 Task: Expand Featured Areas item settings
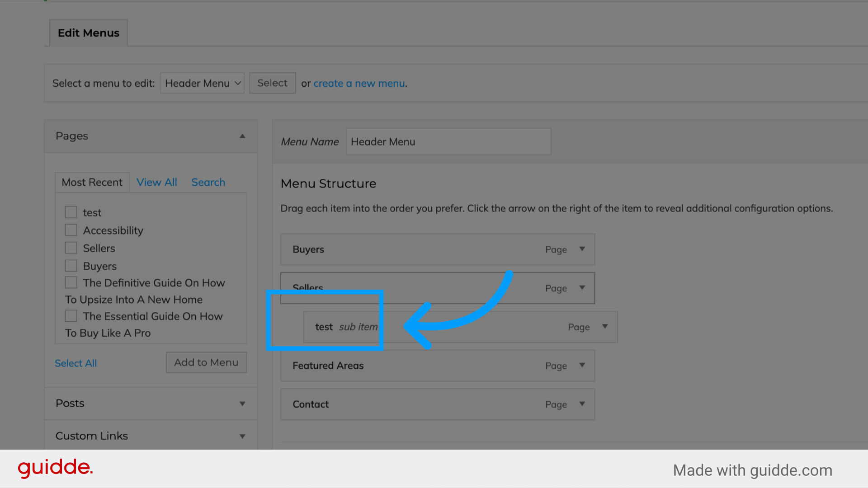click(582, 366)
